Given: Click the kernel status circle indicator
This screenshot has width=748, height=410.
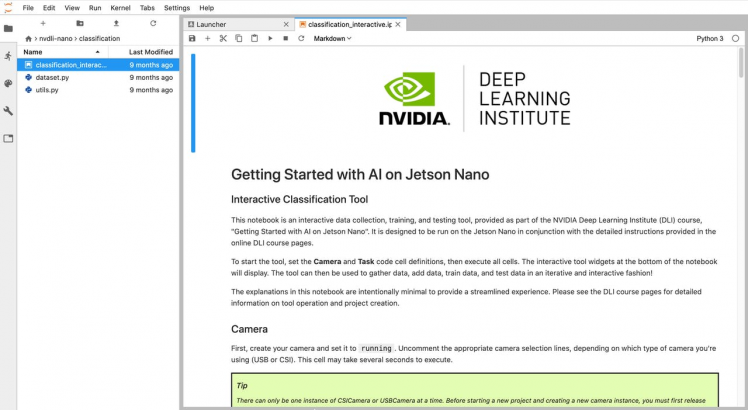Looking at the screenshot, I should 735,38.
